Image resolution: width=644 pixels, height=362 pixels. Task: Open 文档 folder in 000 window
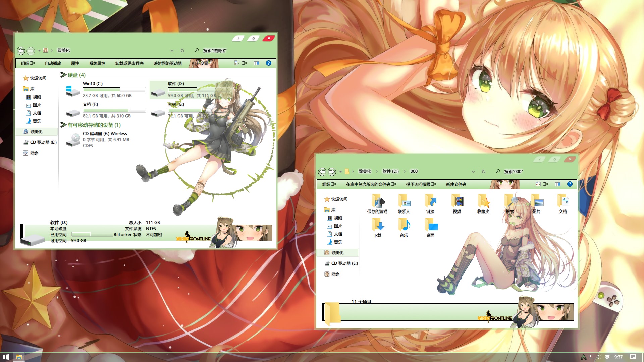(563, 204)
